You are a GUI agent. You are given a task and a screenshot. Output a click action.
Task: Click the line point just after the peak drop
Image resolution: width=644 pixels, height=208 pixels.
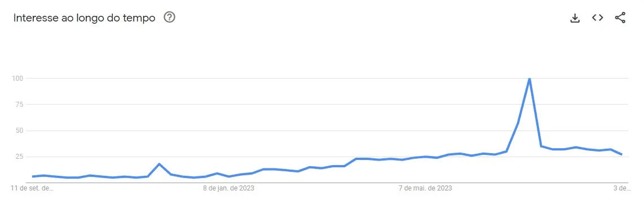(x=541, y=146)
